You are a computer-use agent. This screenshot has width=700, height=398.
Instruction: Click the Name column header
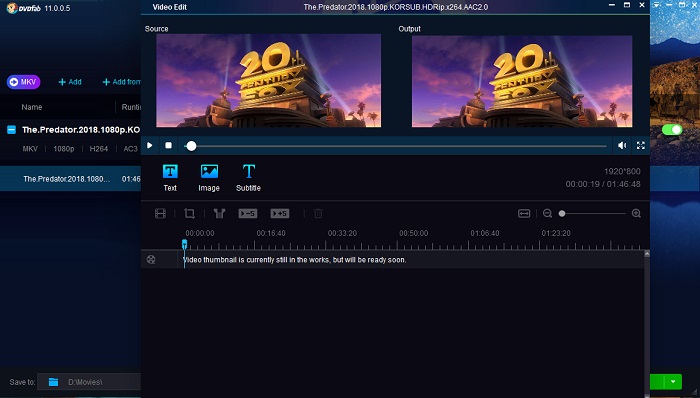[x=32, y=107]
